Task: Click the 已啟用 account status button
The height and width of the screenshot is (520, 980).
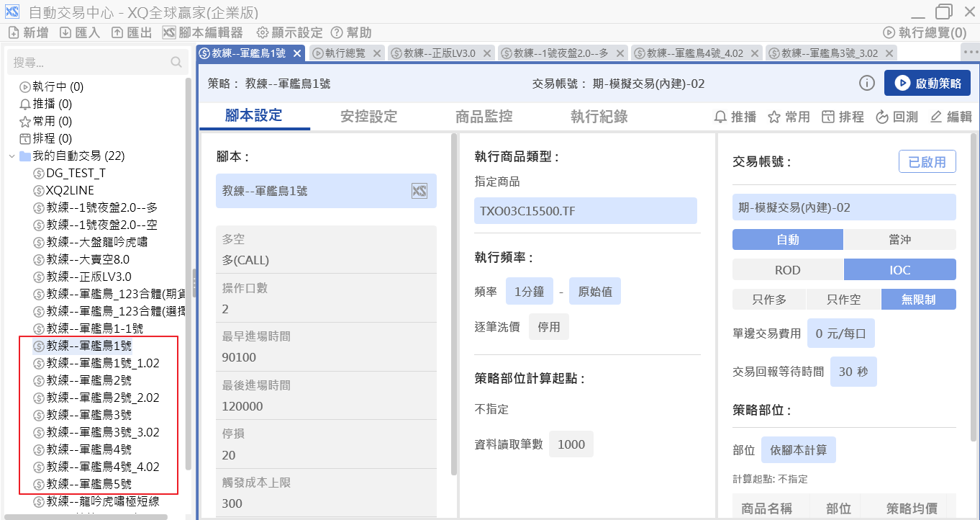Action: point(927,162)
